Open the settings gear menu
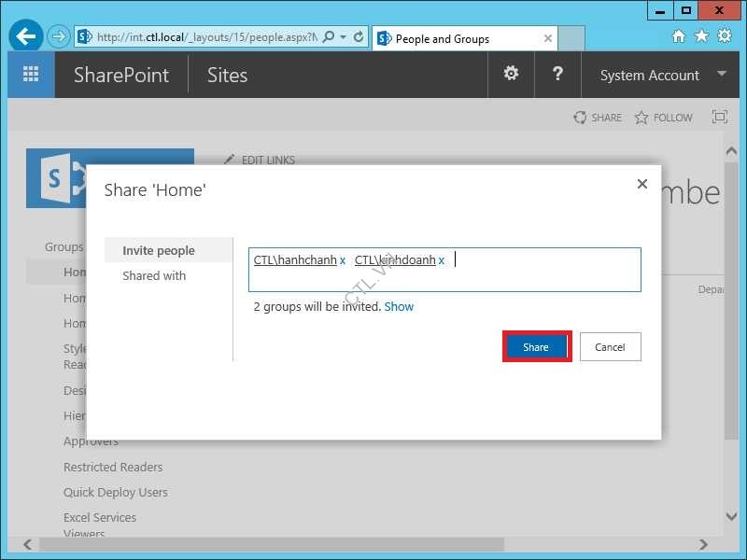747x560 pixels. (511, 74)
